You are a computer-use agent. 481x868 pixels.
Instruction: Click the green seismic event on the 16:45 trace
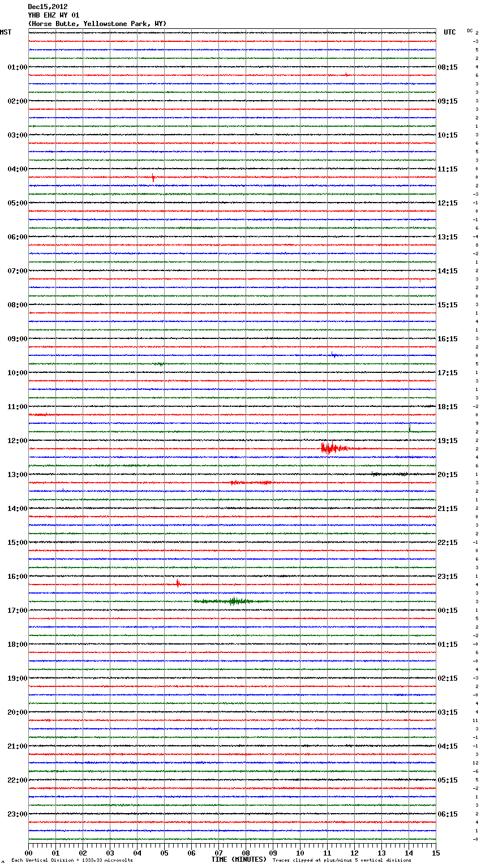pyautogui.click(x=232, y=601)
